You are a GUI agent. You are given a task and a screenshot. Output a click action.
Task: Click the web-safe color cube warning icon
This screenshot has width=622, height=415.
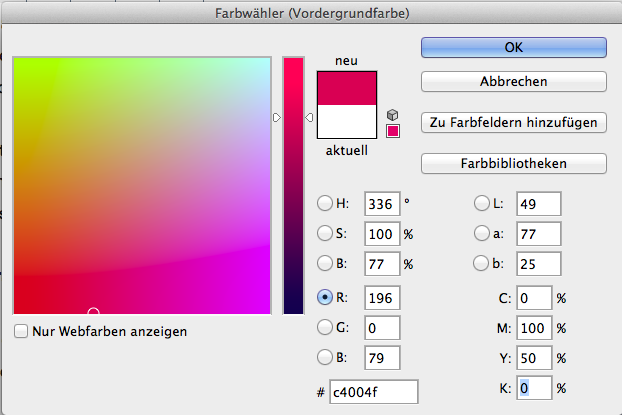pos(393,115)
